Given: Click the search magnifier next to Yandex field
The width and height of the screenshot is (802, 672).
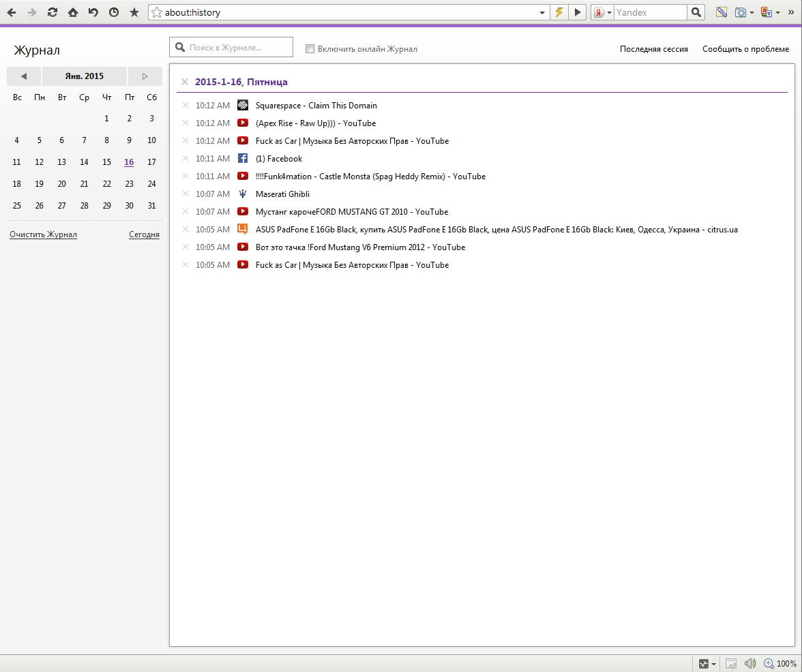Looking at the screenshot, I should point(696,12).
